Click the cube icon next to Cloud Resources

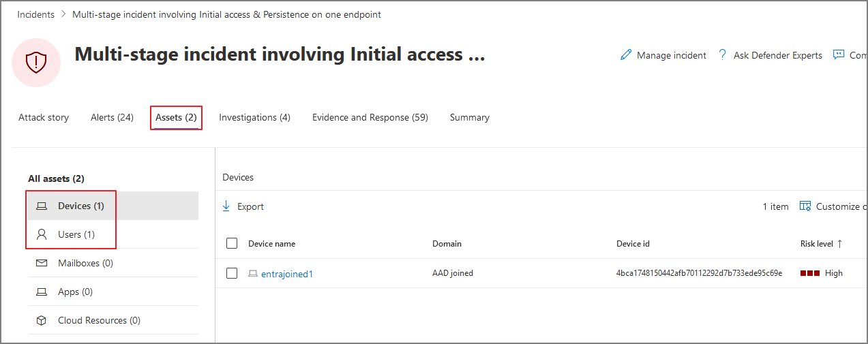[42, 320]
